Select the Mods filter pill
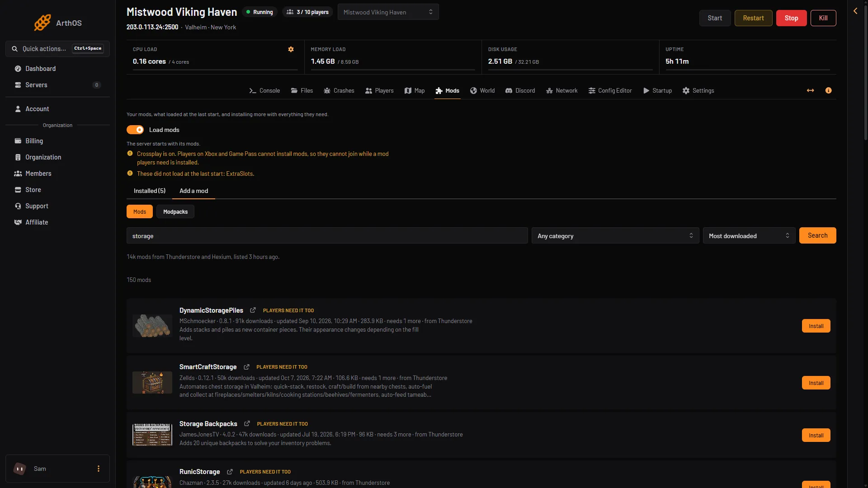Viewport: 868px width, 488px height. point(140,211)
